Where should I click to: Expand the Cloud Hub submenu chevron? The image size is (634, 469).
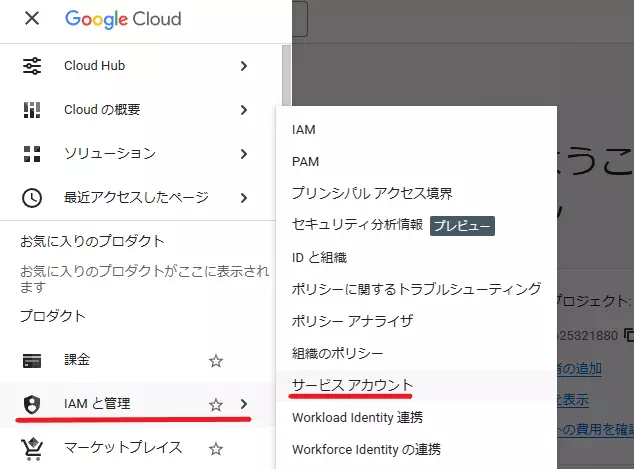243,66
